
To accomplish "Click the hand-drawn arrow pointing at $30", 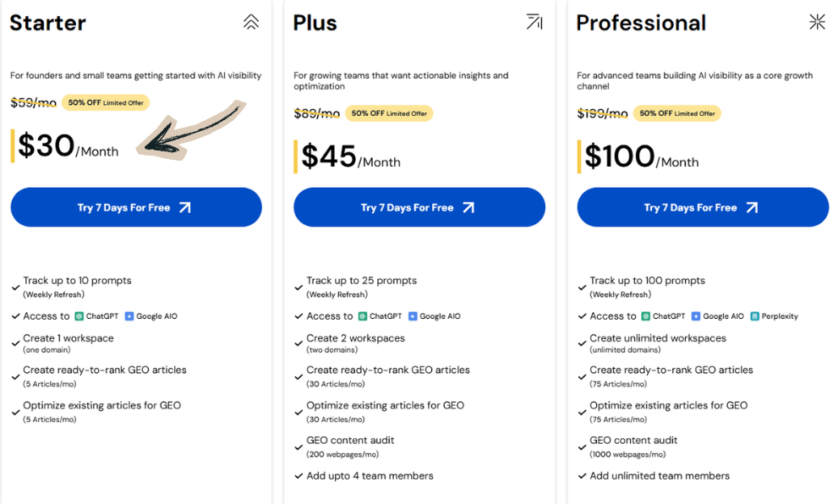I will (184, 131).
